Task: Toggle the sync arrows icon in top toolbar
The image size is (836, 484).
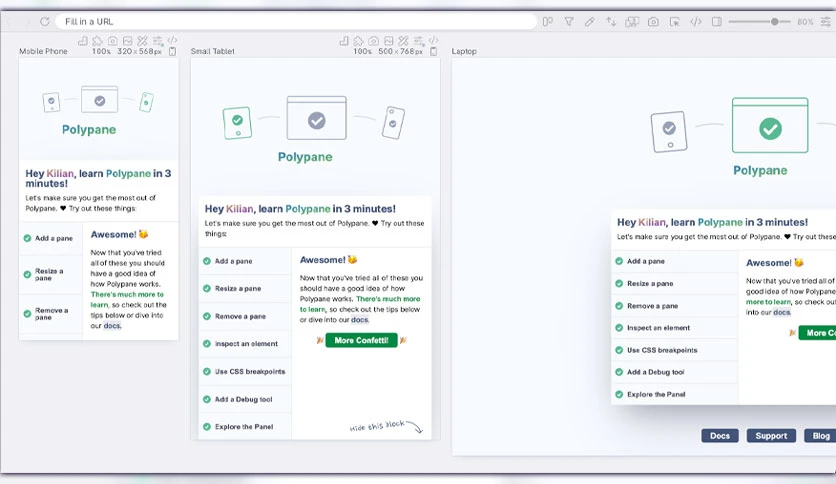Action: [611, 22]
